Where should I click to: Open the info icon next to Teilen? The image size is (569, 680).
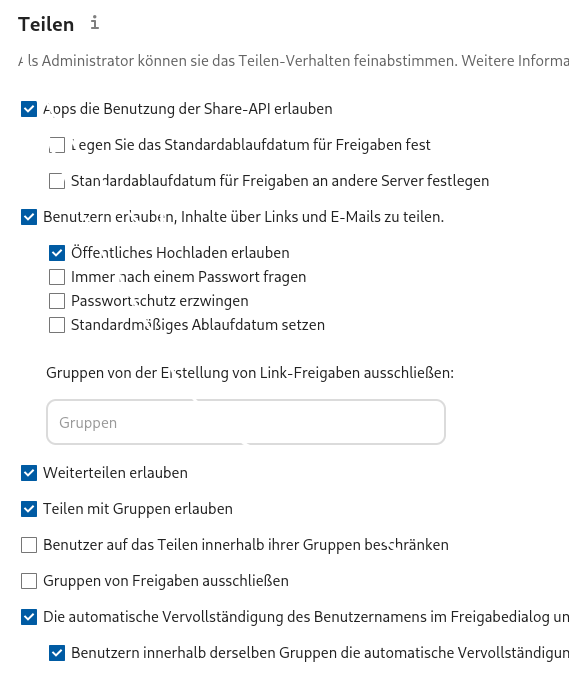tap(95, 23)
